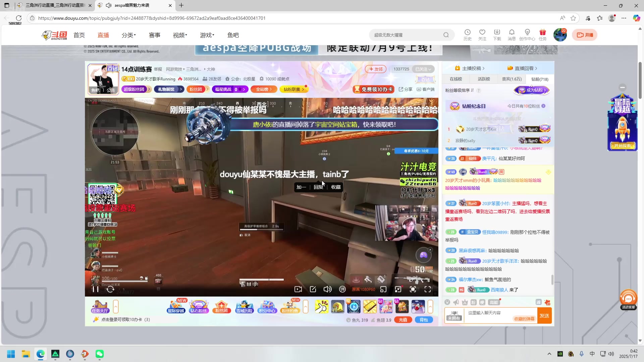Screen dimensions: 644x362
Task: Switch to the 在线榜 tab
Action: [456, 79]
